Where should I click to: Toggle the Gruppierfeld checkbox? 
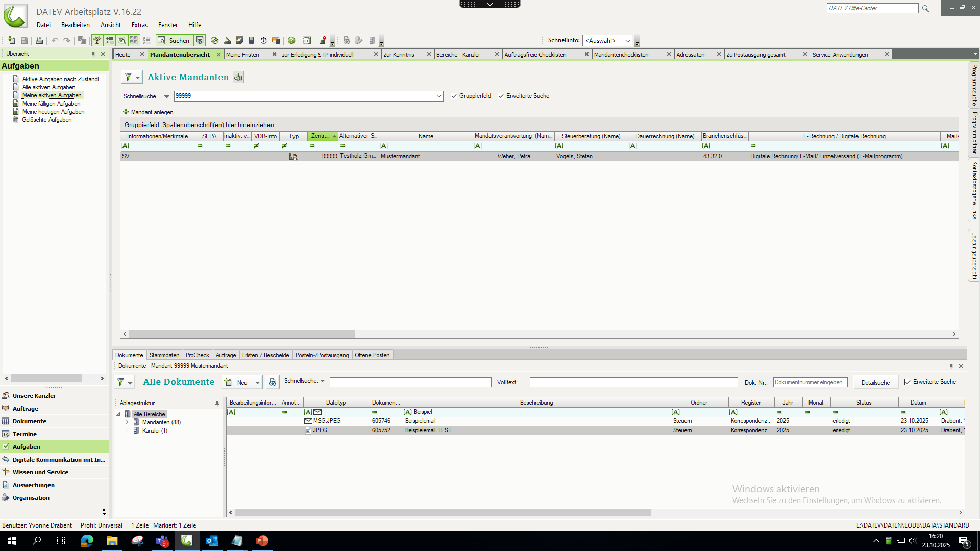454,96
